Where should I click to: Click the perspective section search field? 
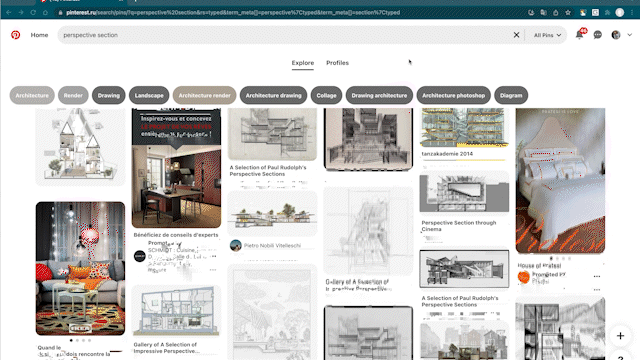tap(286, 35)
